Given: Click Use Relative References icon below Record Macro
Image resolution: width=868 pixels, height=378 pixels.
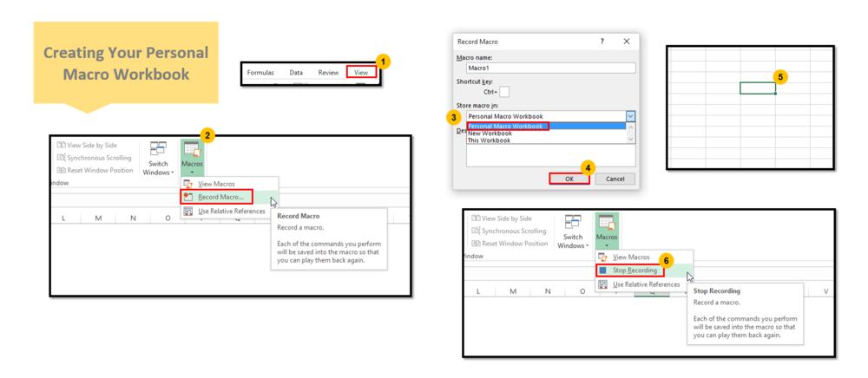Looking at the screenshot, I should (189, 211).
